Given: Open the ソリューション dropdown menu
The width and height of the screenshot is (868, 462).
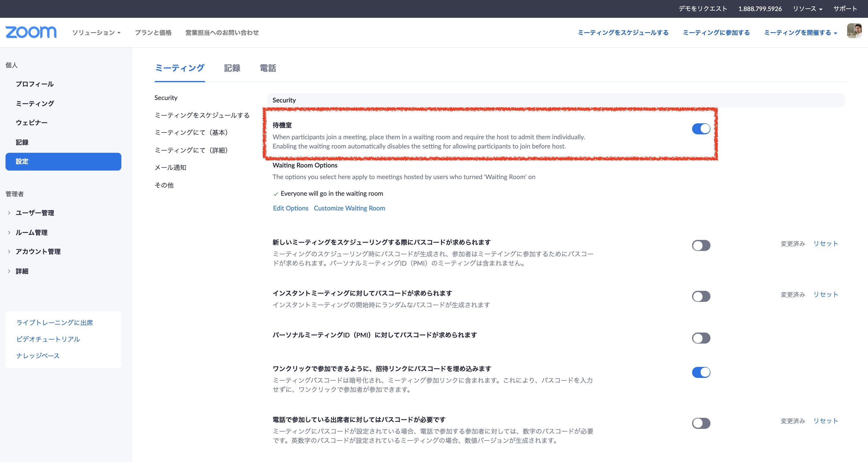Looking at the screenshot, I should coord(96,33).
